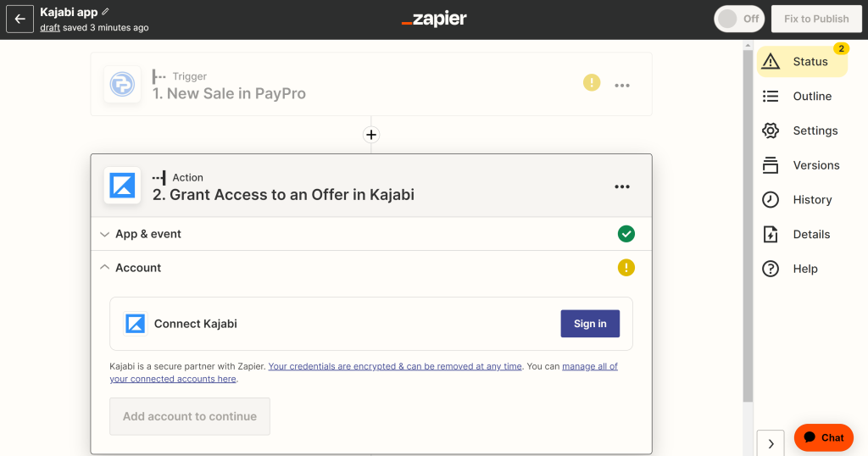
Task: Click Sign in to connect Kajabi
Action: click(590, 324)
